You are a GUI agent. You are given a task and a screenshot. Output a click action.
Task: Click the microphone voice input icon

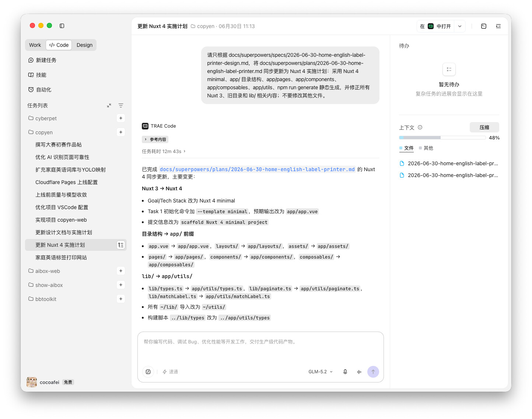pyautogui.click(x=345, y=372)
